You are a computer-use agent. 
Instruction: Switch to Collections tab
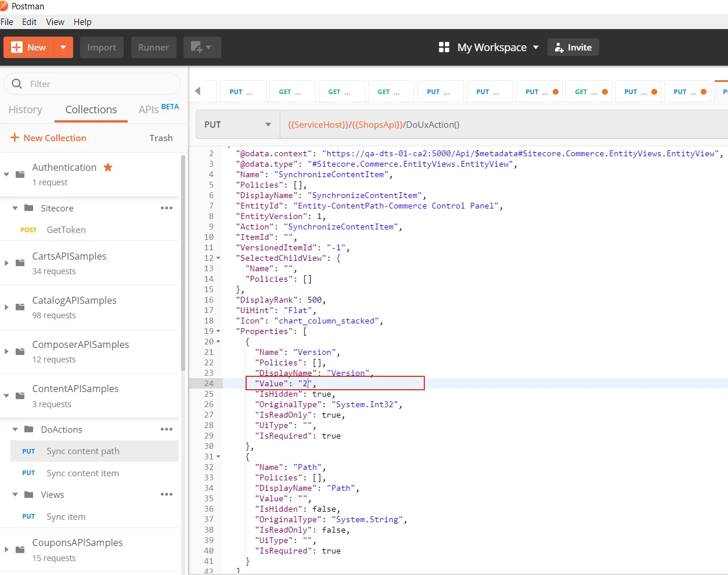(91, 109)
